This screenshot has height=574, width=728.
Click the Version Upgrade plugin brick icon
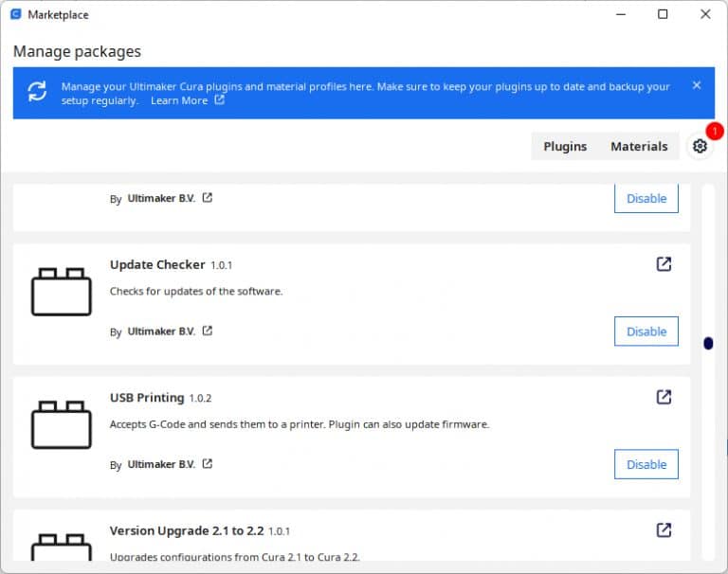click(x=62, y=547)
